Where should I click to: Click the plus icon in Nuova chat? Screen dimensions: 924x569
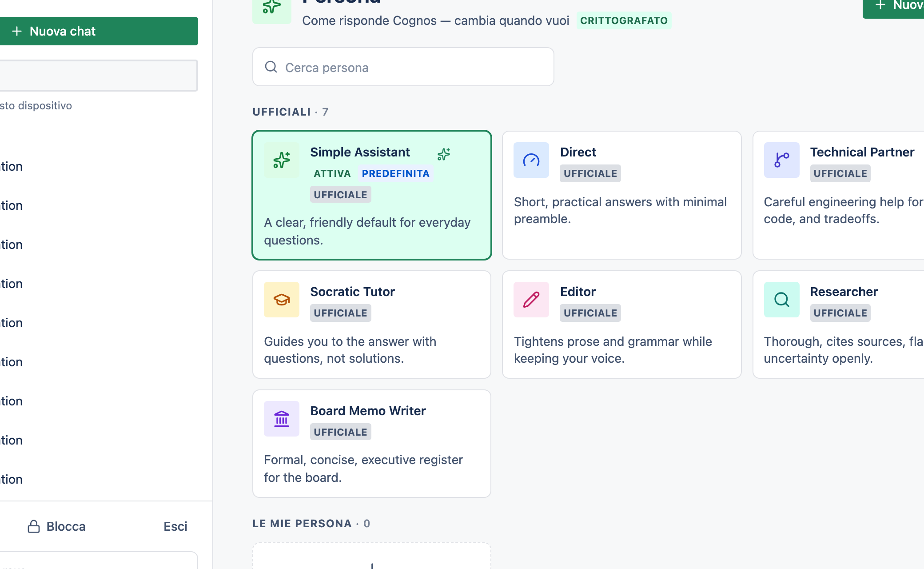coord(17,31)
